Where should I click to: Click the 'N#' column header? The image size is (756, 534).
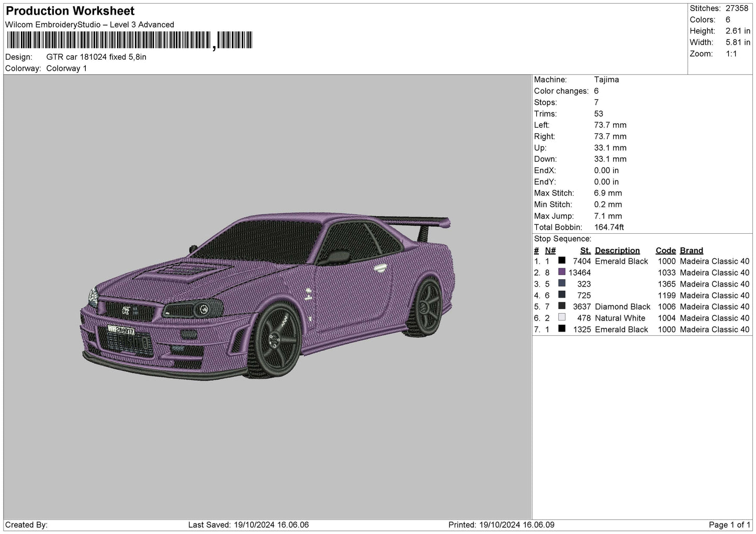coord(550,251)
